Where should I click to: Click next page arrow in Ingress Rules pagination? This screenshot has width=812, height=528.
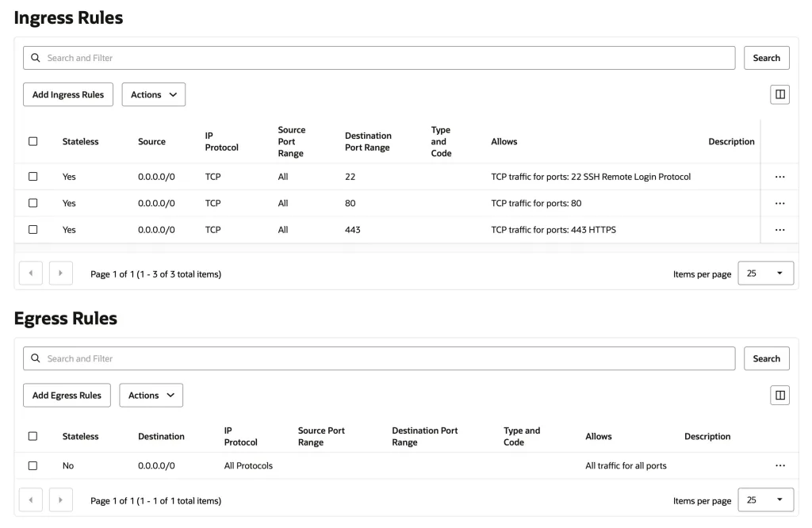click(61, 274)
